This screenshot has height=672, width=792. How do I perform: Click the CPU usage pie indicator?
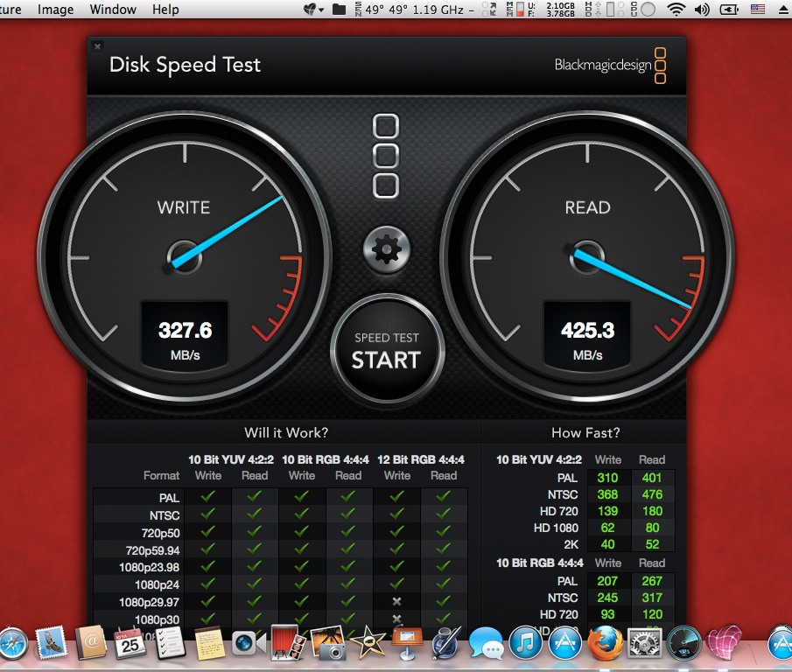point(648,9)
